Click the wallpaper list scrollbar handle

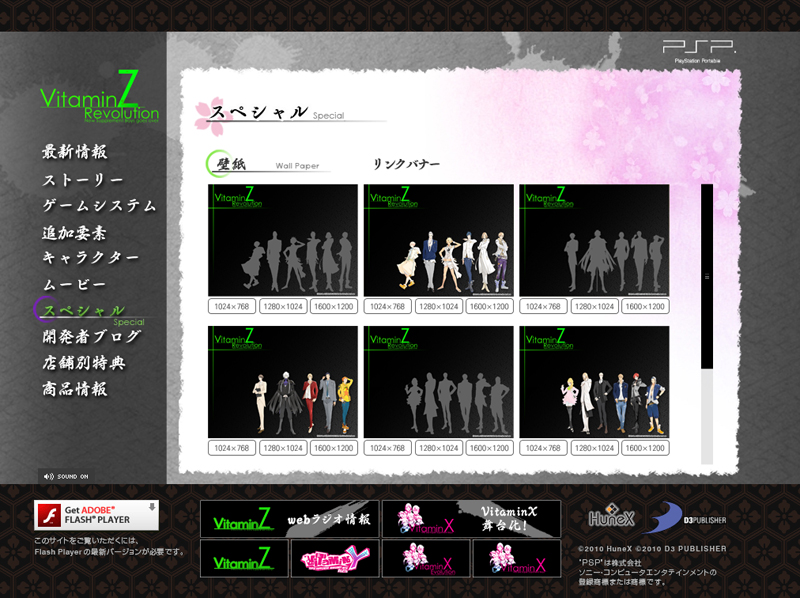[707, 277]
